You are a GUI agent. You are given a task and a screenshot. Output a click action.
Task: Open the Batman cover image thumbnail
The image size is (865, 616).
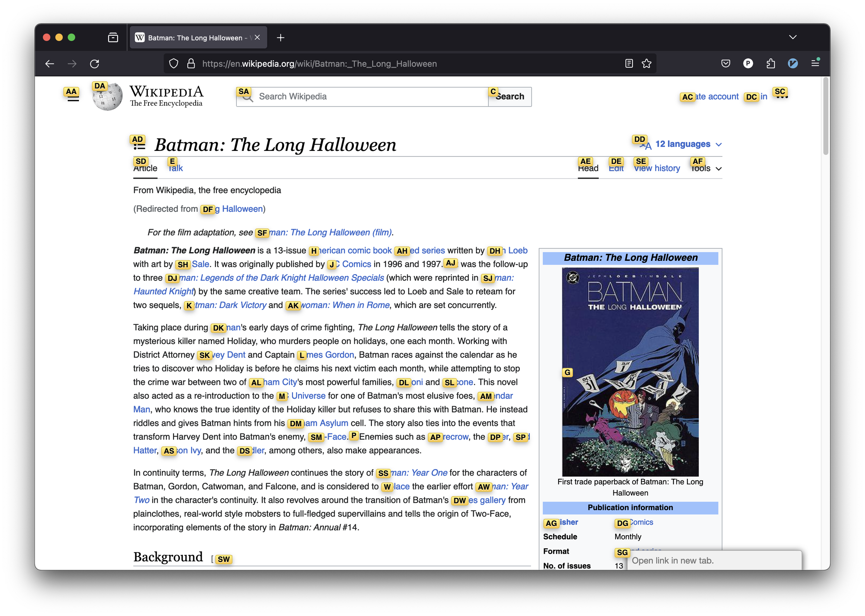(x=630, y=372)
